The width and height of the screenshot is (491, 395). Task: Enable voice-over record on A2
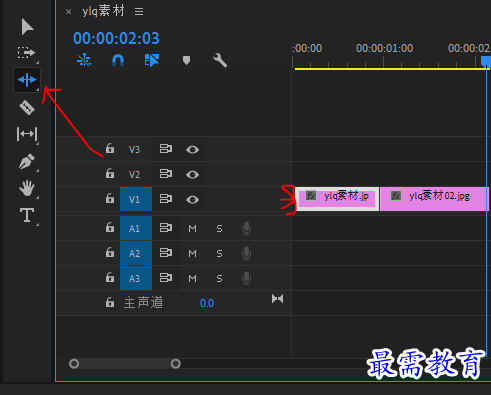tap(246, 254)
